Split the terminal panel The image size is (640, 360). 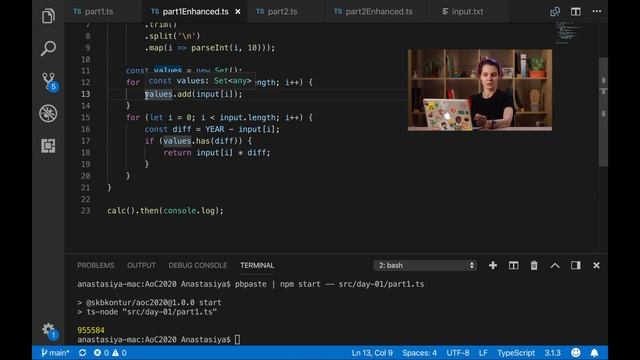pyautogui.click(x=513, y=265)
